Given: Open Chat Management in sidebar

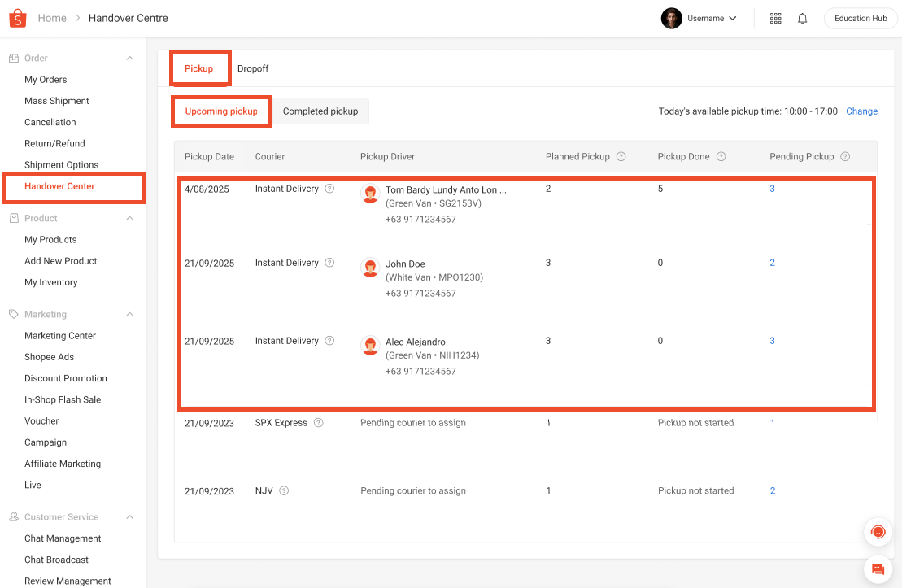Looking at the screenshot, I should coord(63,538).
